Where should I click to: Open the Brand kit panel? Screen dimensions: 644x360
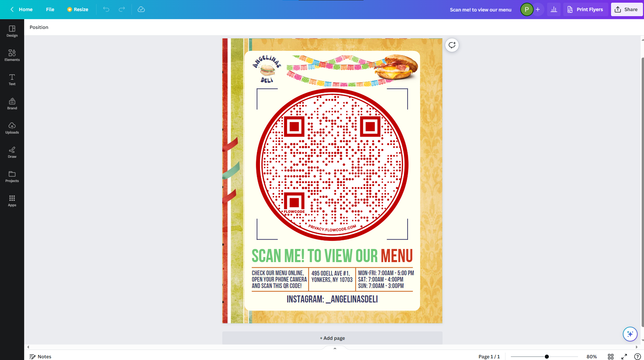coord(12,104)
